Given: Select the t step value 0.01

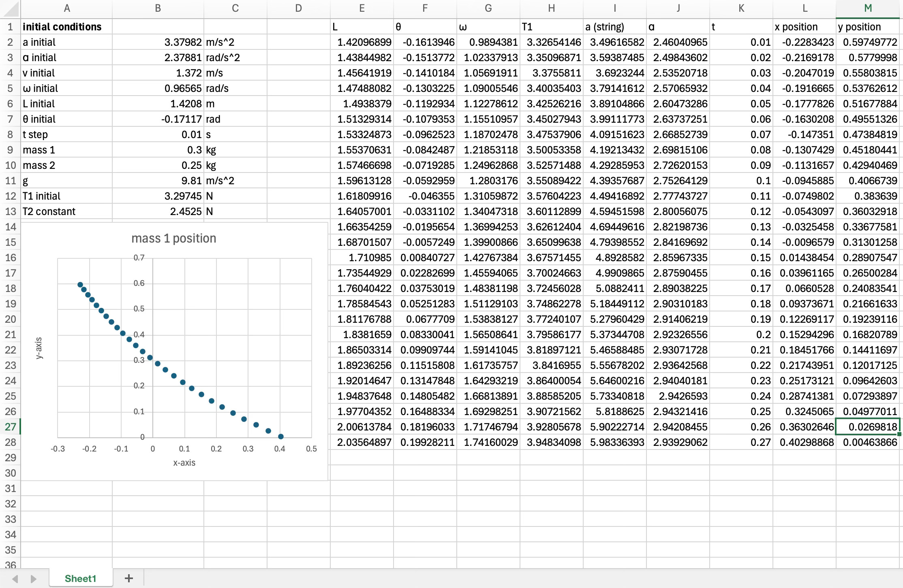Looking at the screenshot, I should pyautogui.click(x=158, y=134).
